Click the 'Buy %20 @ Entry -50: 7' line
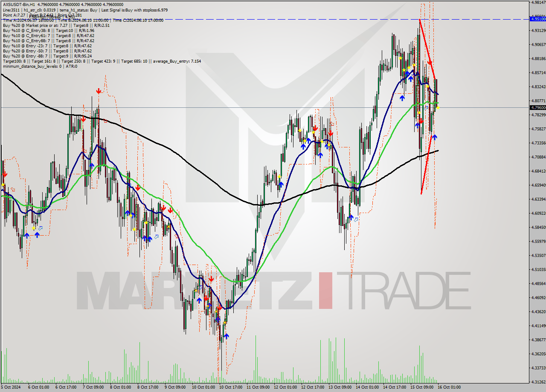Screen dimensions: 546x392 pos(47,51)
